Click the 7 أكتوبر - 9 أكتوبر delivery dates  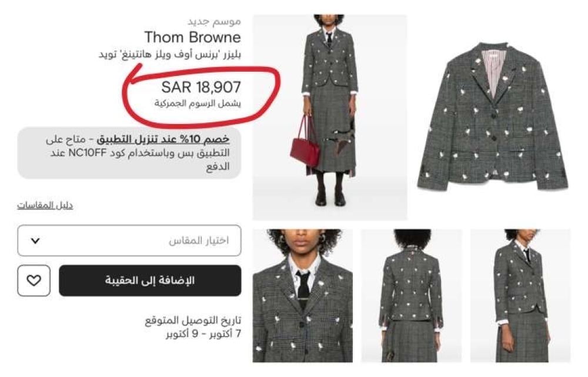203,333
